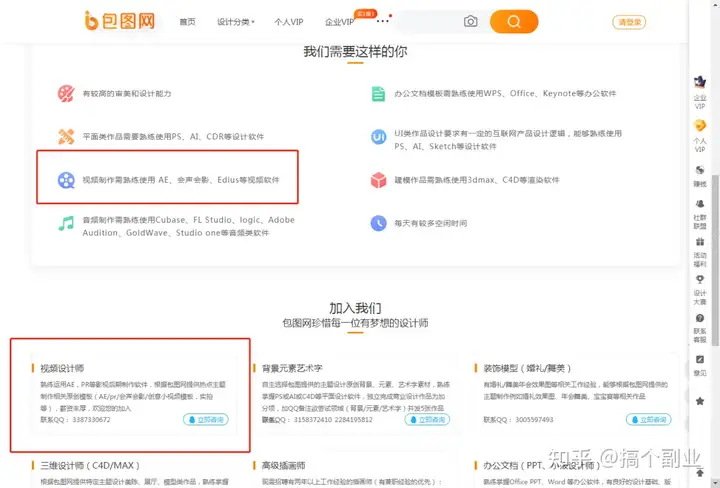Click the 有较高的审美和设计能力 text
Screen dimensions: 720x488
point(127,94)
